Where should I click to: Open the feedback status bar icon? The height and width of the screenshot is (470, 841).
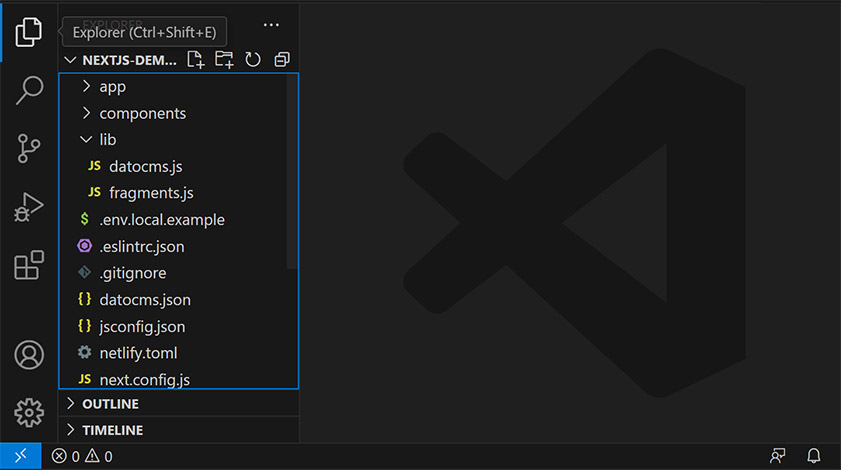pos(778,456)
